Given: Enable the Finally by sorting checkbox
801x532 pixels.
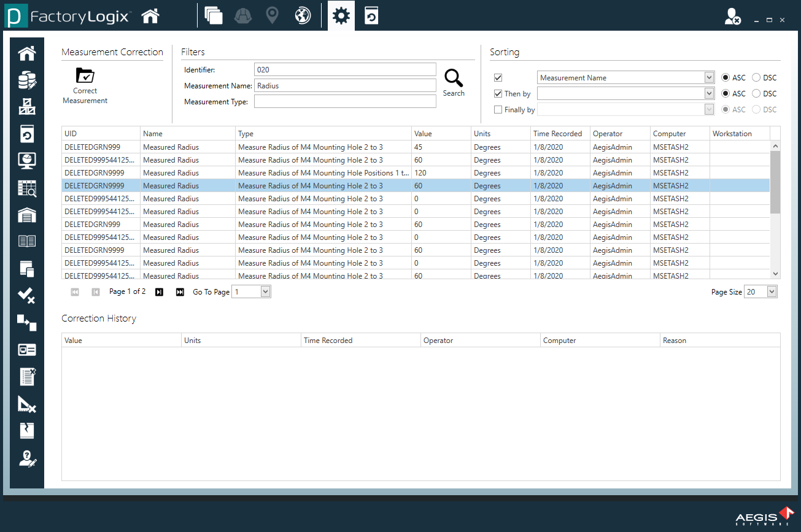Looking at the screenshot, I should 498,109.
